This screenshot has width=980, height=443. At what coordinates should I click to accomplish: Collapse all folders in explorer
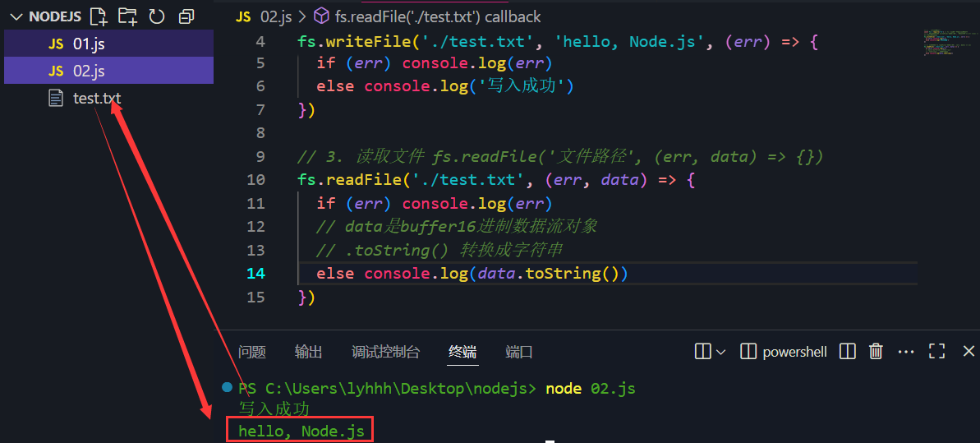point(186,17)
